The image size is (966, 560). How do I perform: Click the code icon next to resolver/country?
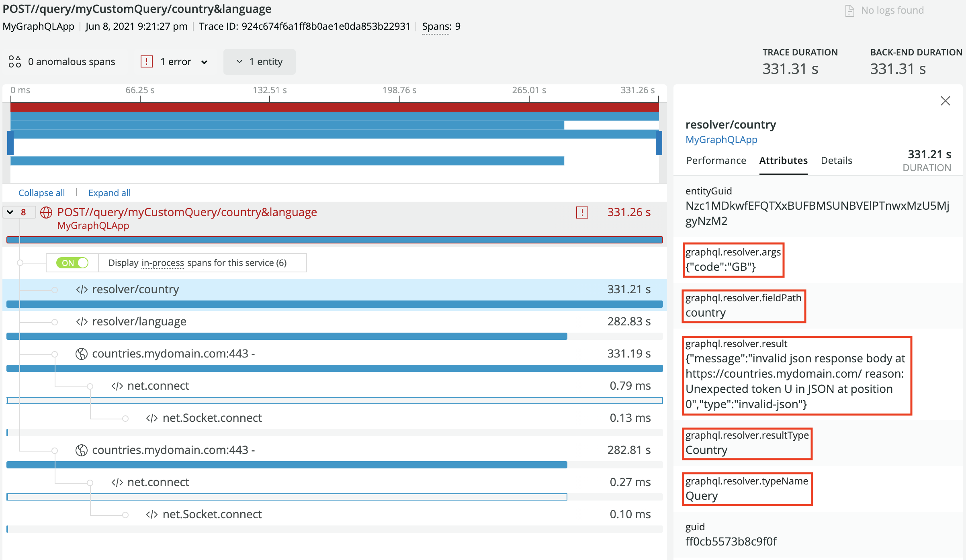coord(82,290)
